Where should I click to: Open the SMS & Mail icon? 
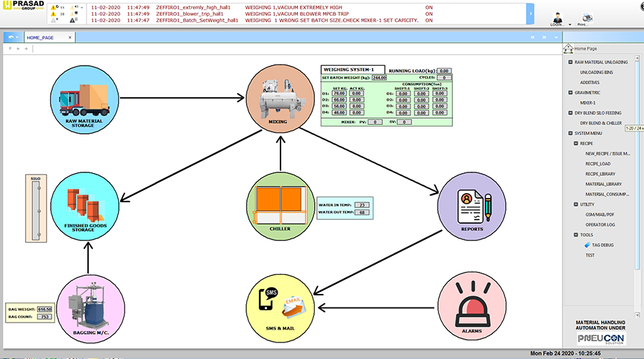(x=280, y=305)
